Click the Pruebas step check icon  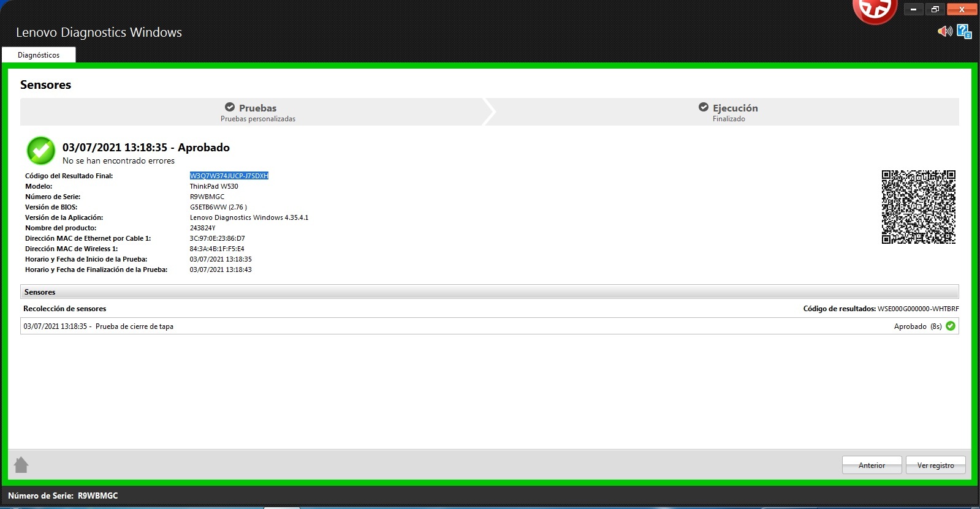[x=230, y=107]
